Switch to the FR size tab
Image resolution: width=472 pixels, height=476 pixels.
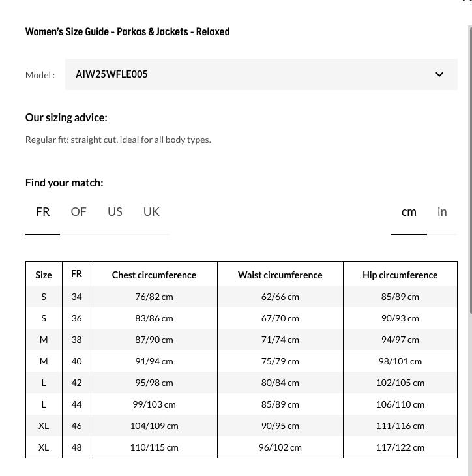click(x=43, y=212)
